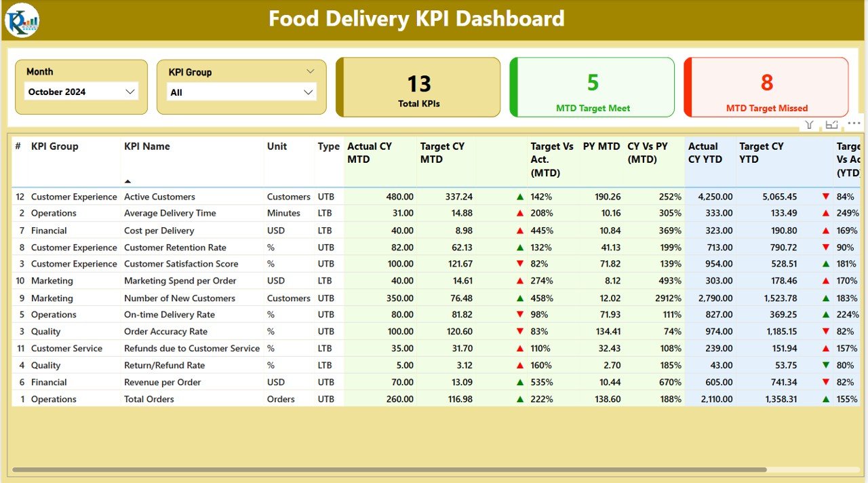This screenshot has width=868, height=483.
Task: Click the green MTD arrow for Active Customers
Action: (520, 197)
